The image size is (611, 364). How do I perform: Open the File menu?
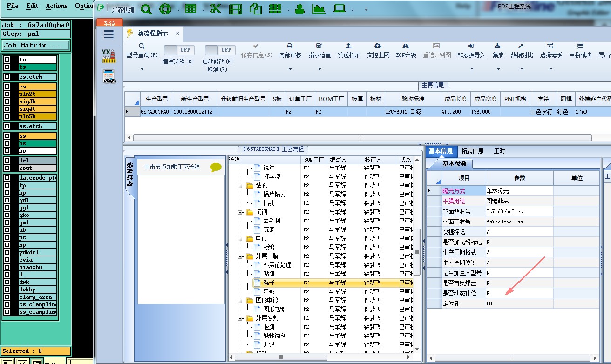[13, 6]
